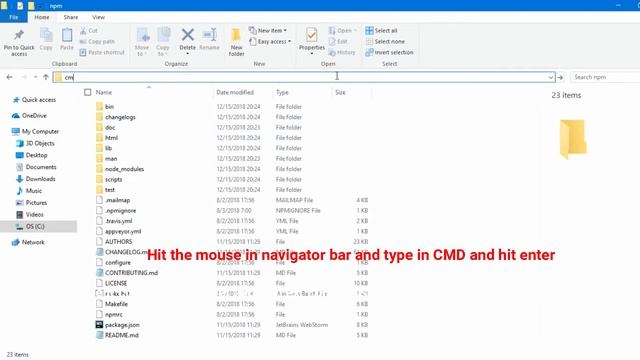This screenshot has height=360, width=640.
Task: Click the Cut scissors icon
Action: [83, 31]
